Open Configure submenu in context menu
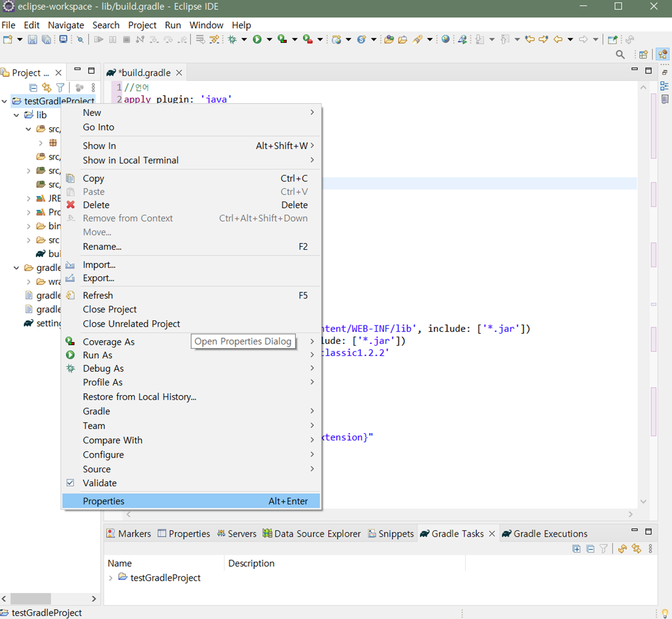 click(190, 455)
